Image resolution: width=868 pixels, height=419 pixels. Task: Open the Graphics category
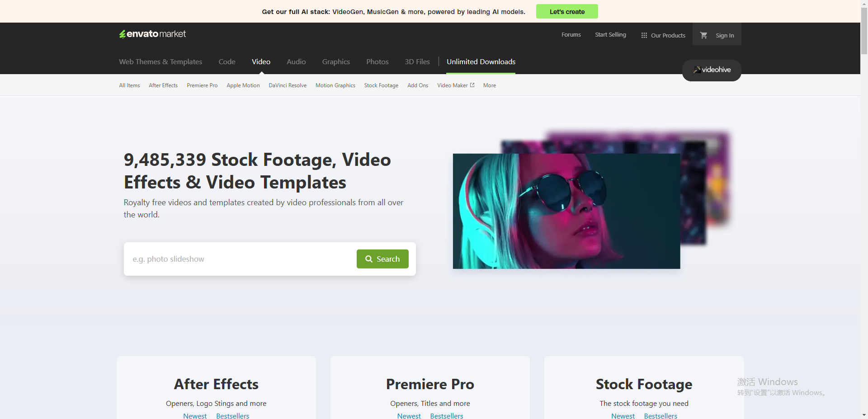[x=336, y=61]
